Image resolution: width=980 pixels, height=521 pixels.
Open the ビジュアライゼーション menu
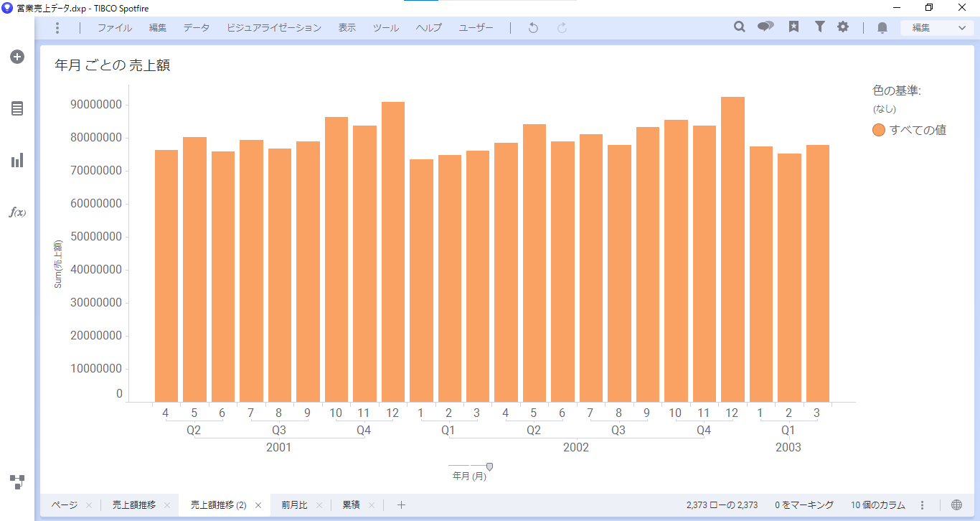274,28
